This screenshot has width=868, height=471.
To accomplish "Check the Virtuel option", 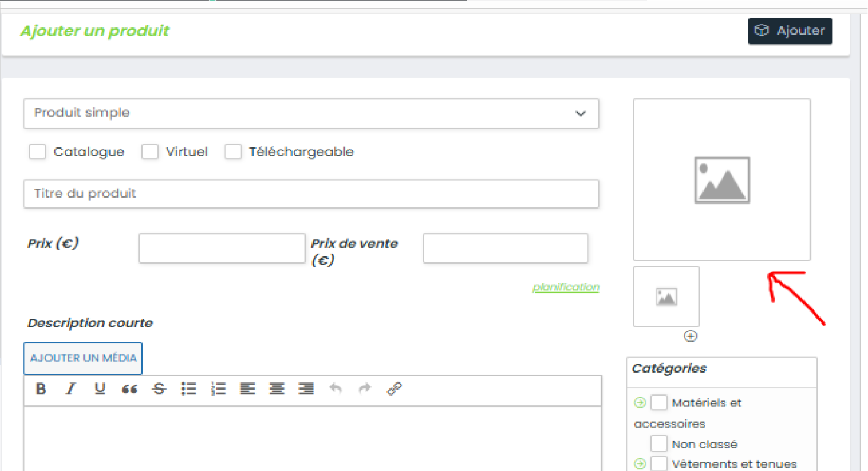I will pyautogui.click(x=150, y=152).
